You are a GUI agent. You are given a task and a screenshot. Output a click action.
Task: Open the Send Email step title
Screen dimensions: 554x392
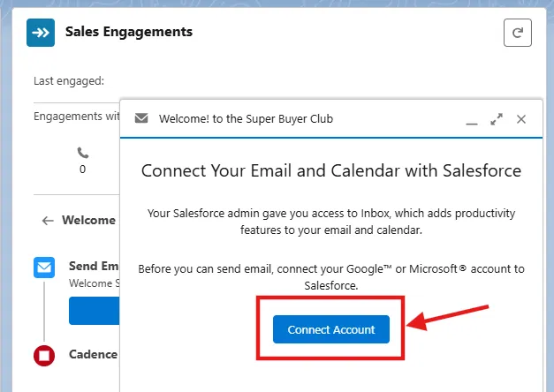tap(94, 266)
